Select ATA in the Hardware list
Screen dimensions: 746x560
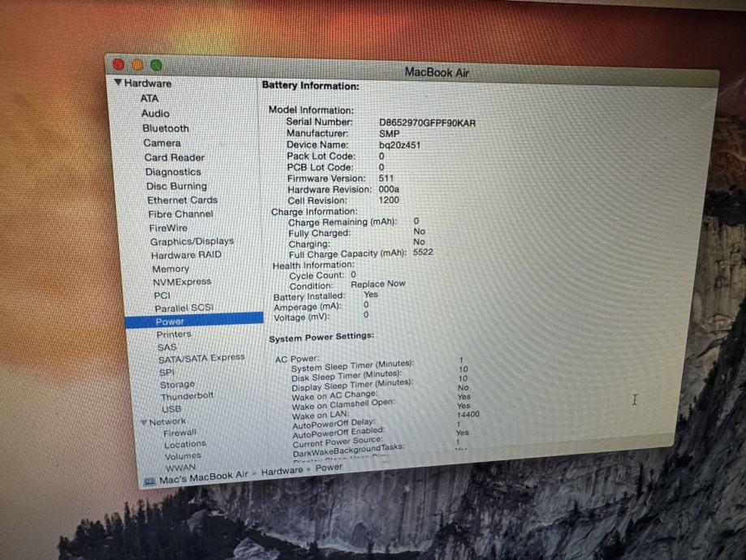(149, 98)
